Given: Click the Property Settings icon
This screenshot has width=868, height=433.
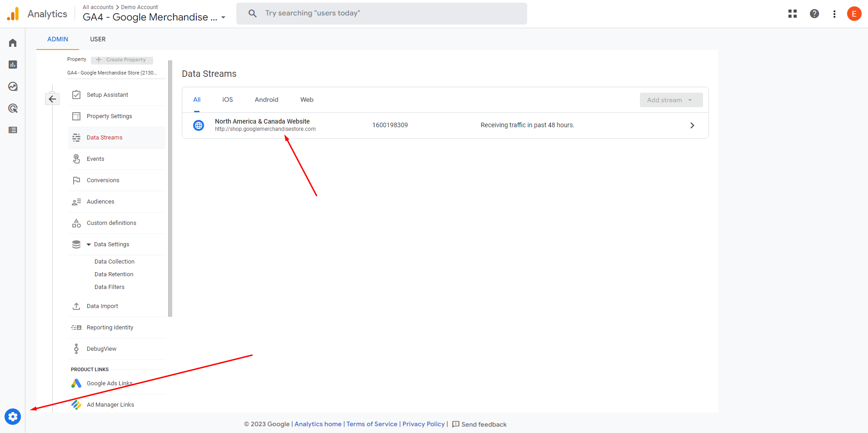Looking at the screenshot, I should click(76, 116).
